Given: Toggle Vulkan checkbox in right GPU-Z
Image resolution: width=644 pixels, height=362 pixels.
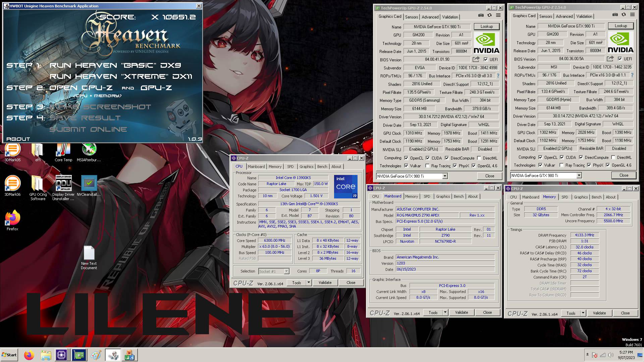Looking at the screenshot, I should [540, 165].
